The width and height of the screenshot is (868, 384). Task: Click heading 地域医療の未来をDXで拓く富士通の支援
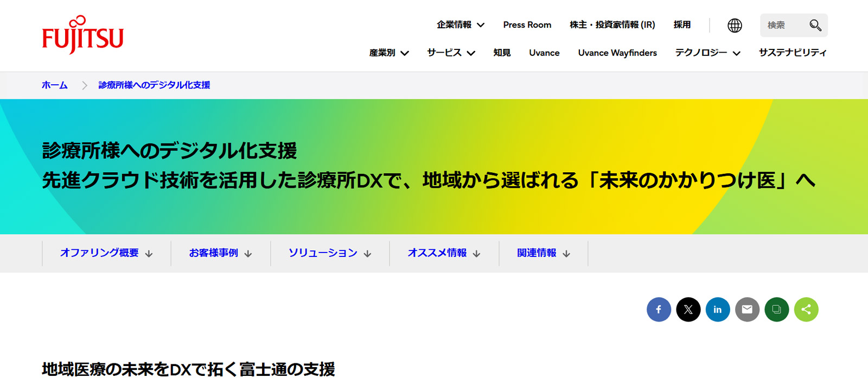(188, 369)
